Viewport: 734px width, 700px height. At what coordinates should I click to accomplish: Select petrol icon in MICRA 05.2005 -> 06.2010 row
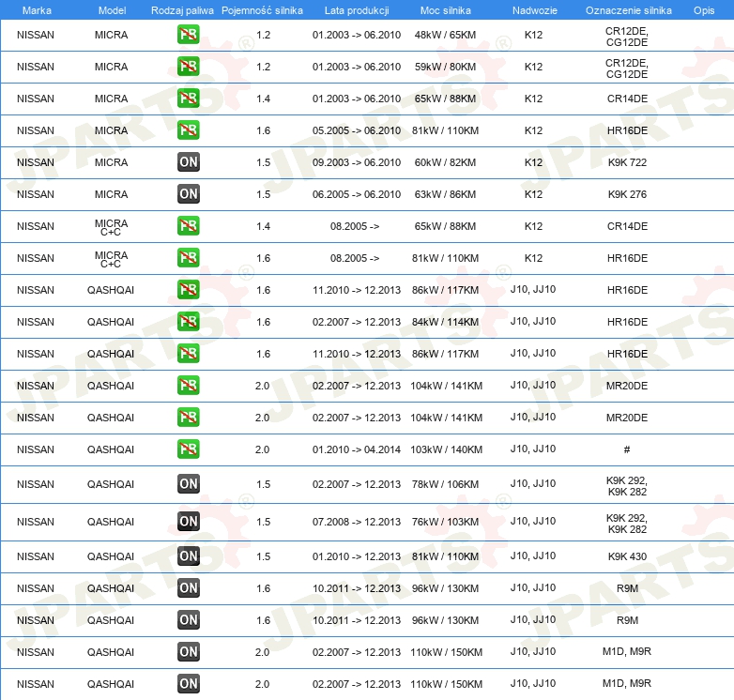click(x=188, y=130)
